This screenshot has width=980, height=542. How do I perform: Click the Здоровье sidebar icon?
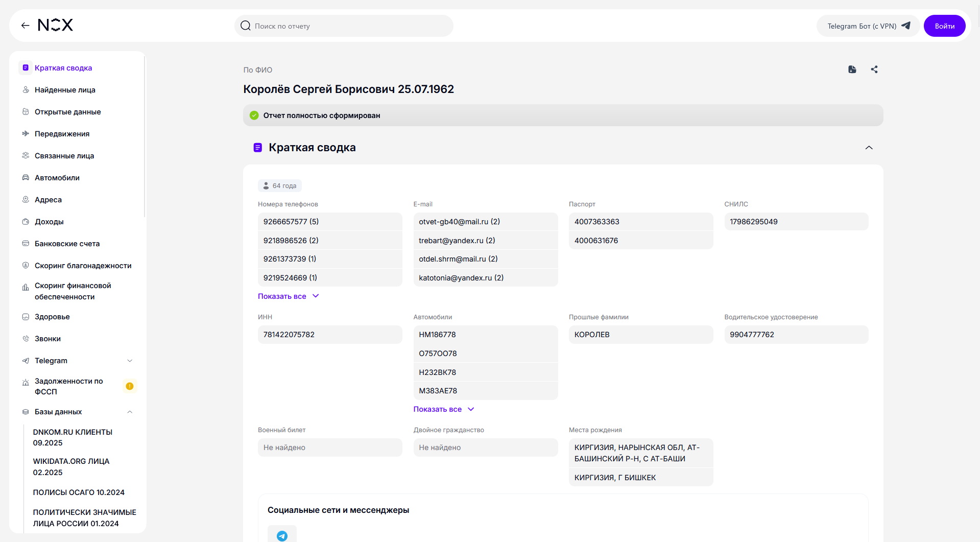point(26,317)
